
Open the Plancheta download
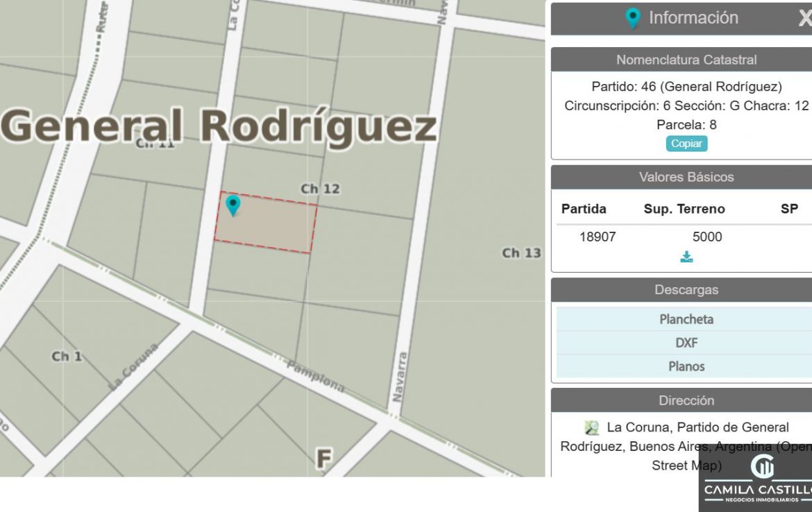(x=686, y=319)
